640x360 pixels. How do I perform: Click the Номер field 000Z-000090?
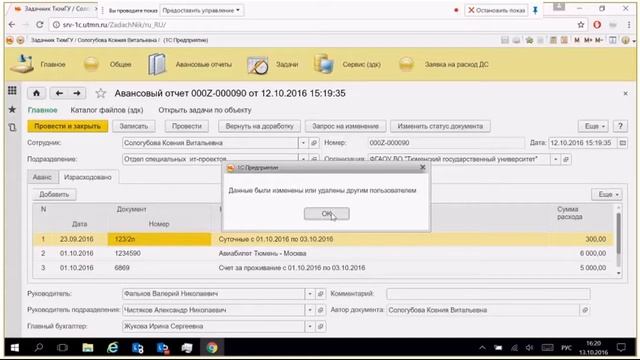(x=446, y=143)
